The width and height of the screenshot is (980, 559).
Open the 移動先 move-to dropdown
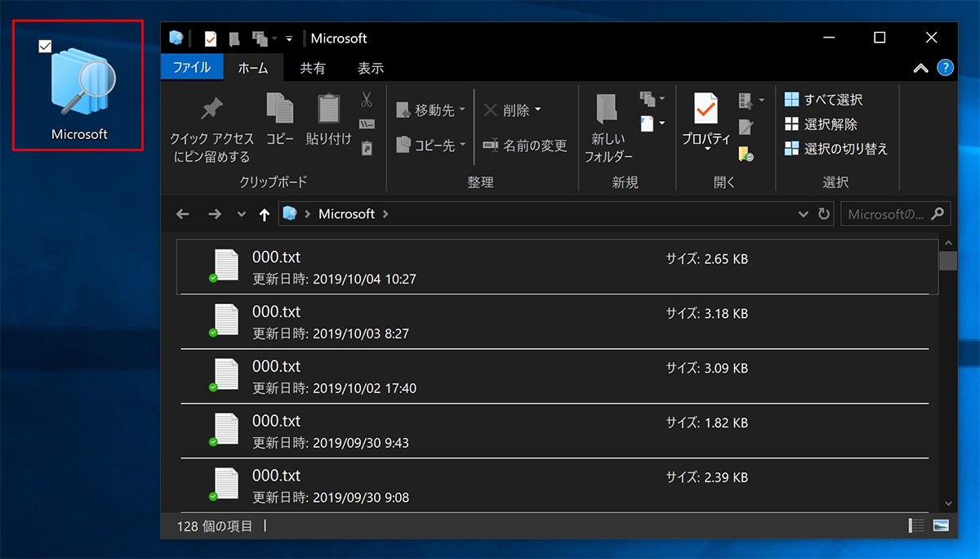click(x=430, y=110)
